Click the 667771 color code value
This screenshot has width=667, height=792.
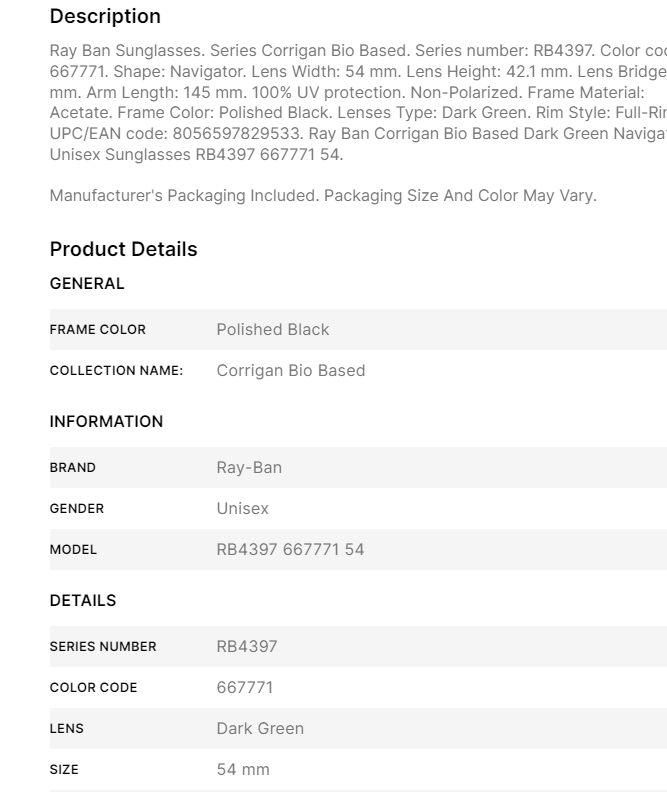tap(244, 688)
